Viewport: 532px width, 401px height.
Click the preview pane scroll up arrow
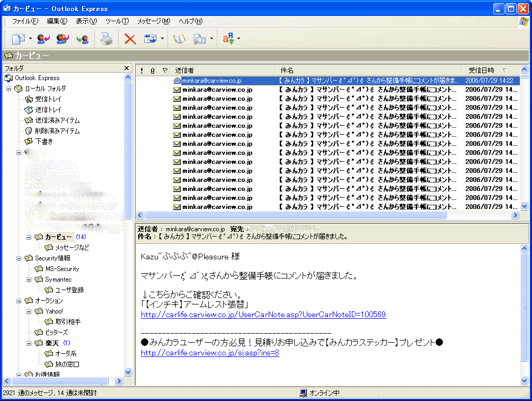click(524, 248)
